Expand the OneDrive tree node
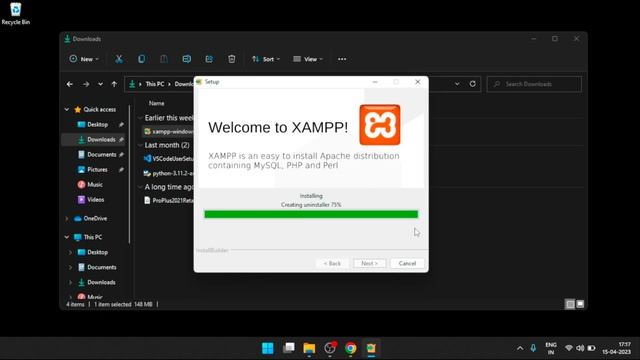Screen dimensions: 640x360 point(67,219)
